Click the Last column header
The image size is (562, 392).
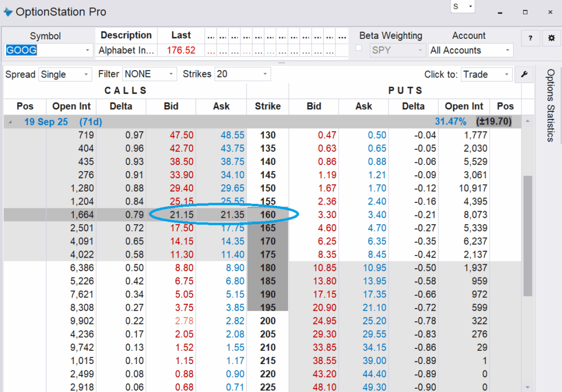point(181,35)
